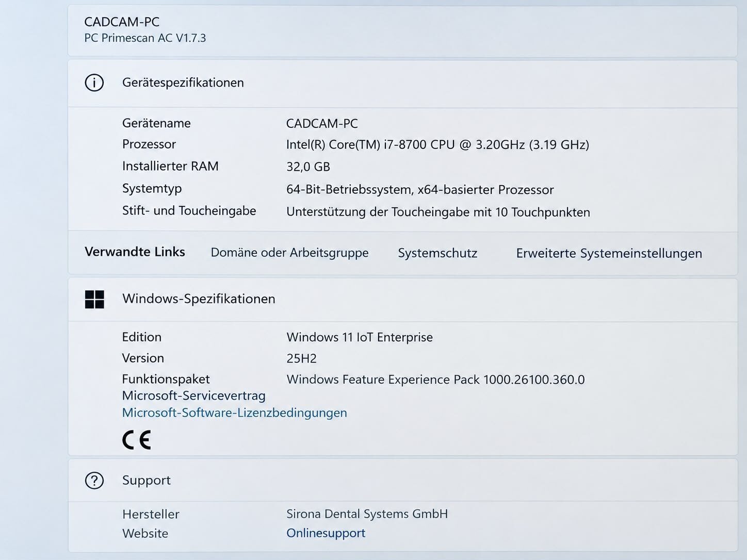Select the CADCAM-PC value in the Gerätename row

click(x=322, y=124)
